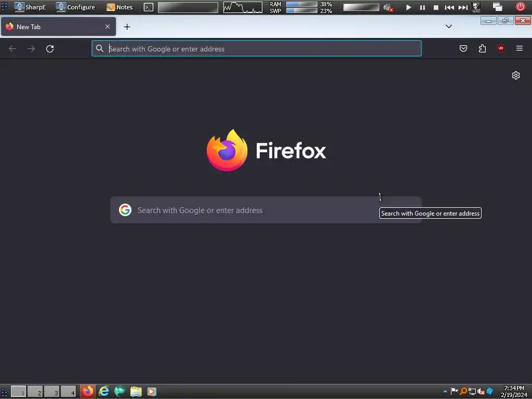Screen dimensions: 532x399
Task: Go back to the previous page
Action: tap(12, 48)
